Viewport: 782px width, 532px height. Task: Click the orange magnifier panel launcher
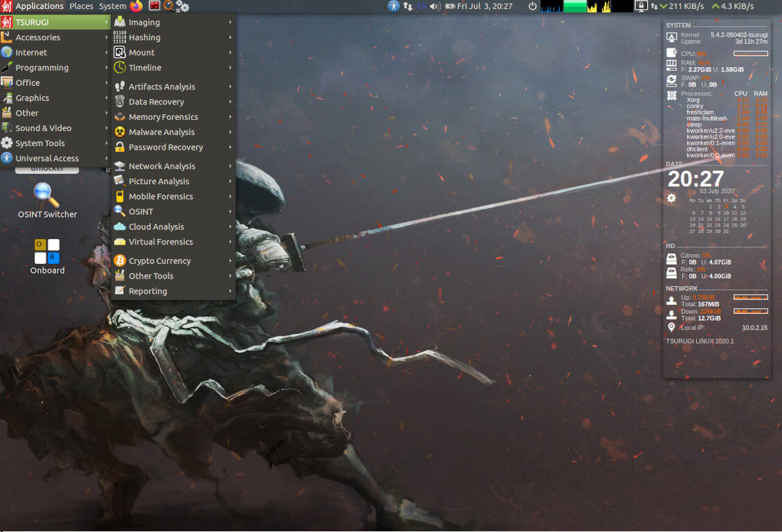click(x=168, y=6)
